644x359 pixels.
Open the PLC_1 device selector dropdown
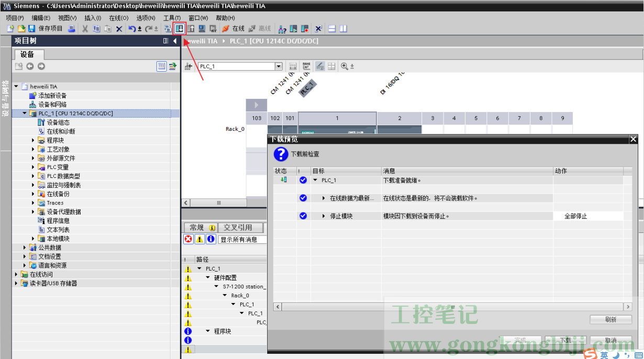279,66
